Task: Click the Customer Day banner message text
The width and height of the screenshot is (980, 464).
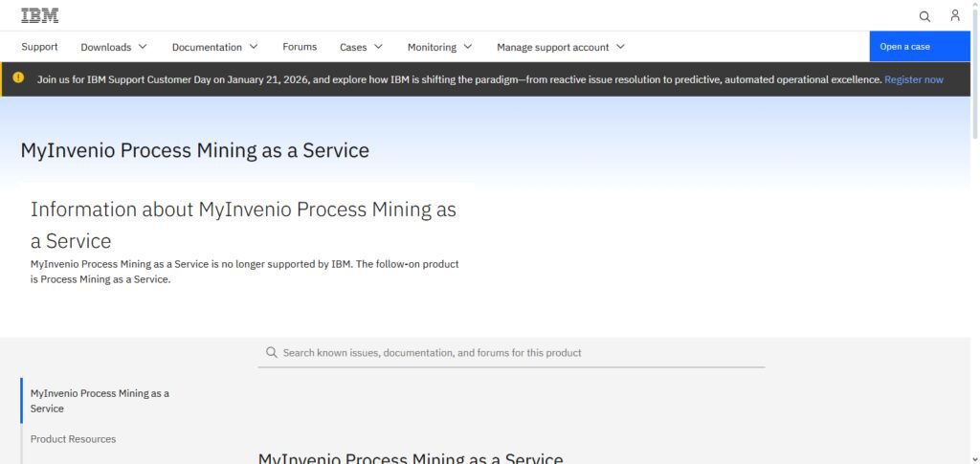Action: coord(459,79)
